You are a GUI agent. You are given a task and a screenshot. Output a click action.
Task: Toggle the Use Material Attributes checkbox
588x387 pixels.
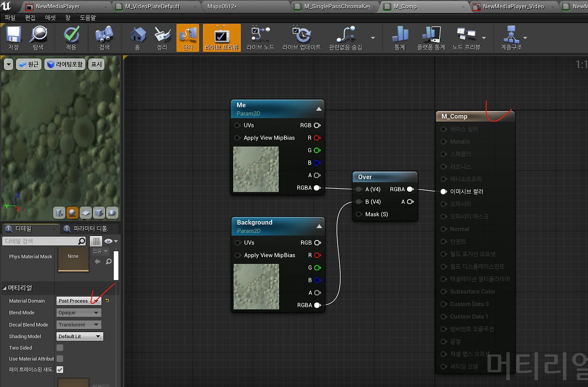[x=60, y=359]
